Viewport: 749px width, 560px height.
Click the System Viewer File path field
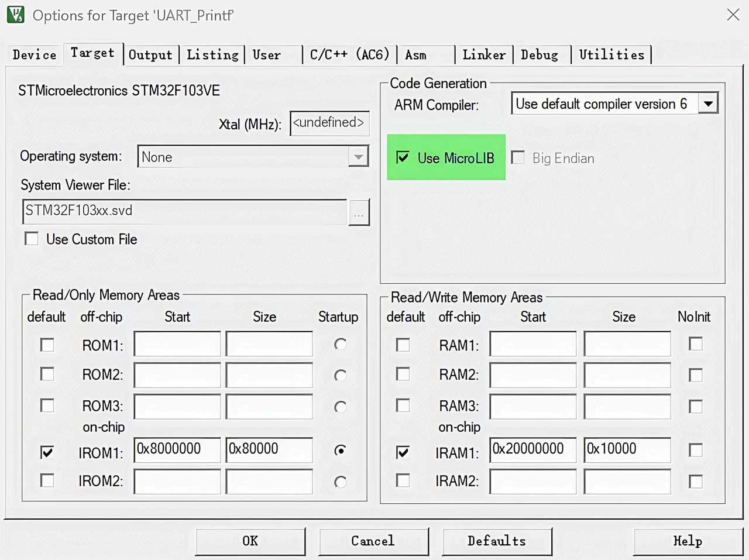(x=185, y=211)
